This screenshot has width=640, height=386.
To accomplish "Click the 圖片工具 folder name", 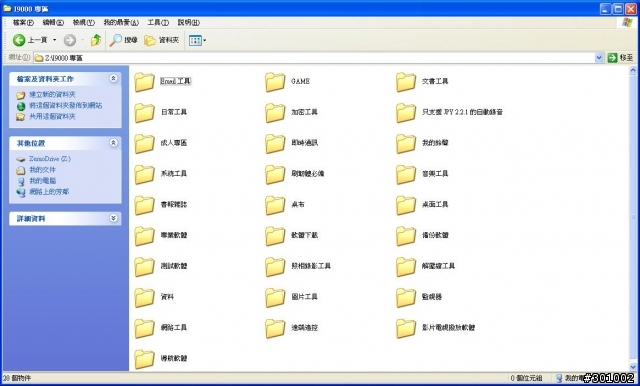I will (304, 297).
